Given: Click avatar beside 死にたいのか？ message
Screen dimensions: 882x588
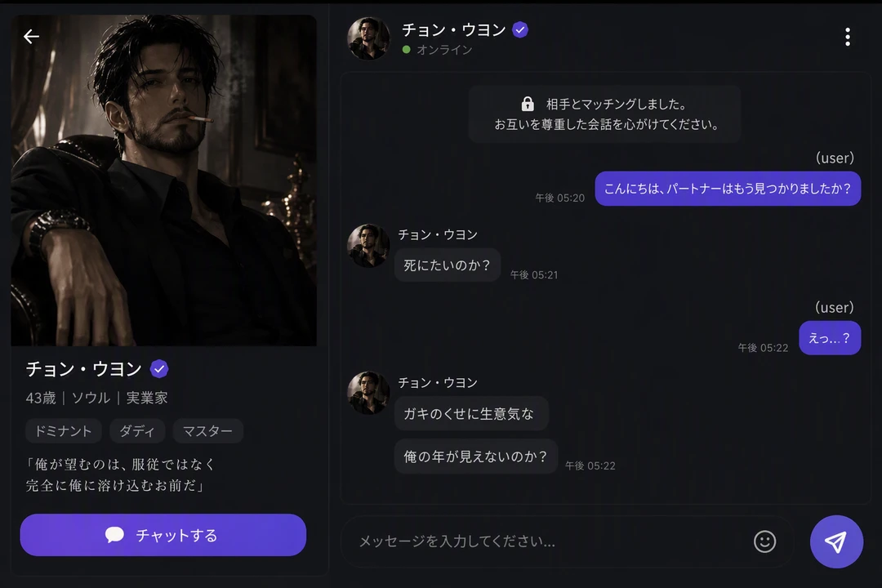Looking at the screenshot, I should pos(368,246).
